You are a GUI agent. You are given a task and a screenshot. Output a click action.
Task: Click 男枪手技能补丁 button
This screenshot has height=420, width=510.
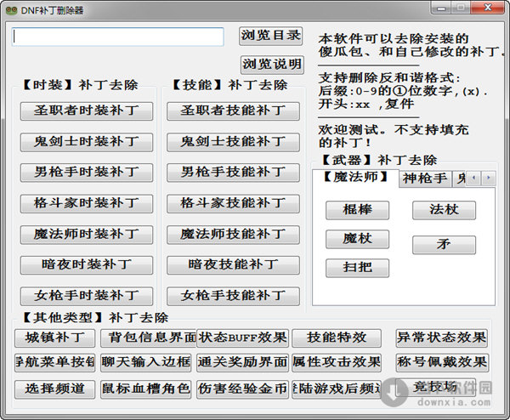click(233, 173)
